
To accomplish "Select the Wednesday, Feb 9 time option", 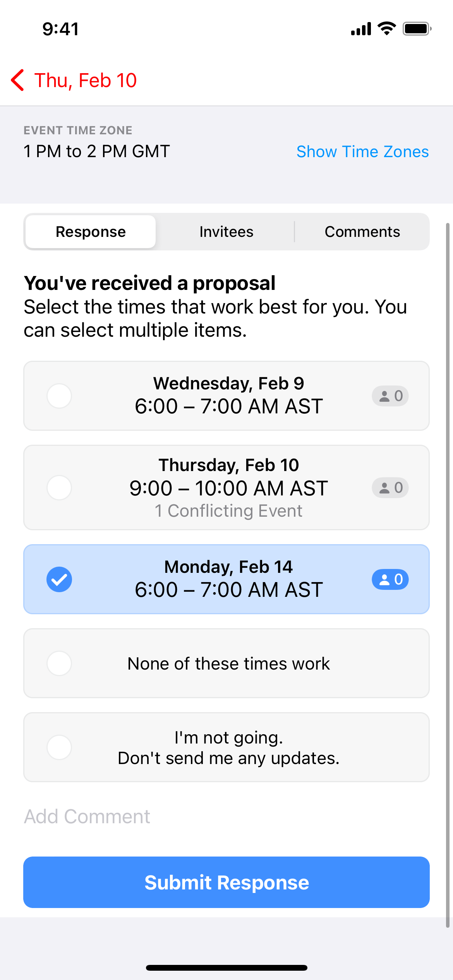I will pos(59,396).
